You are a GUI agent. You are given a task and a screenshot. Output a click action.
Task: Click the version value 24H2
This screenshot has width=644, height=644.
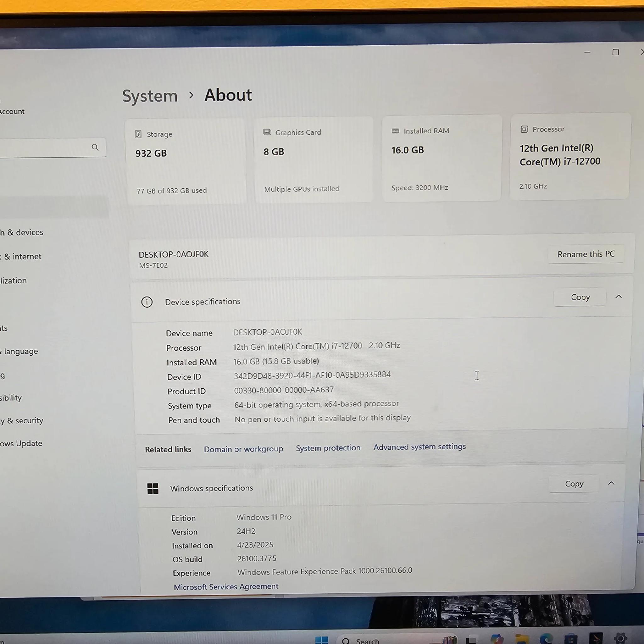[x=246, y=531]
